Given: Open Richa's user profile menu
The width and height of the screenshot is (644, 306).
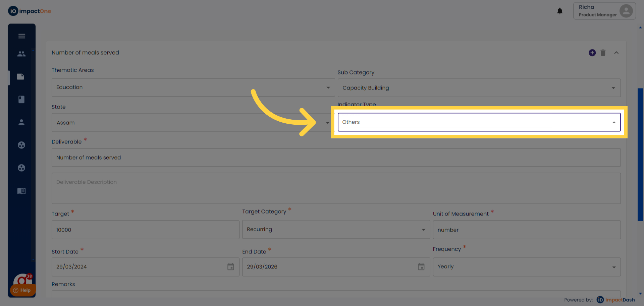Looking at the screenshot, I should 604,11.
